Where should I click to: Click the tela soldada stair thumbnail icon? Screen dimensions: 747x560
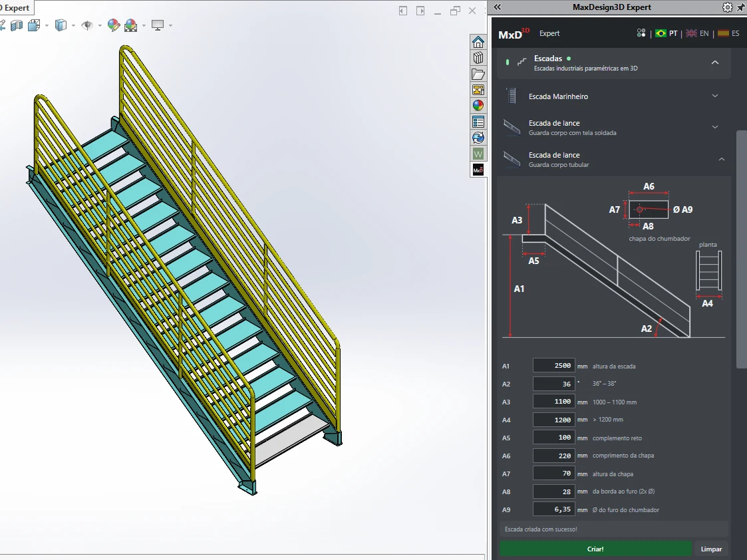(x=512, y=127)
